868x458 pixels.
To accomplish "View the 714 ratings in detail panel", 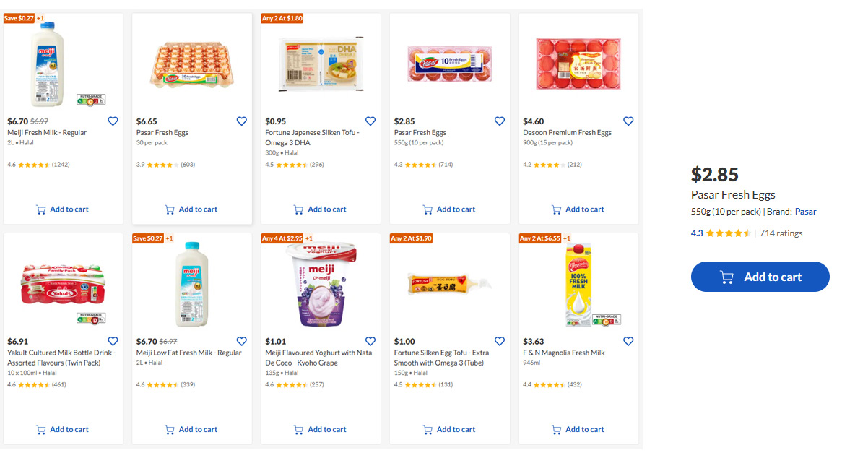I will [x=781, y=233].
